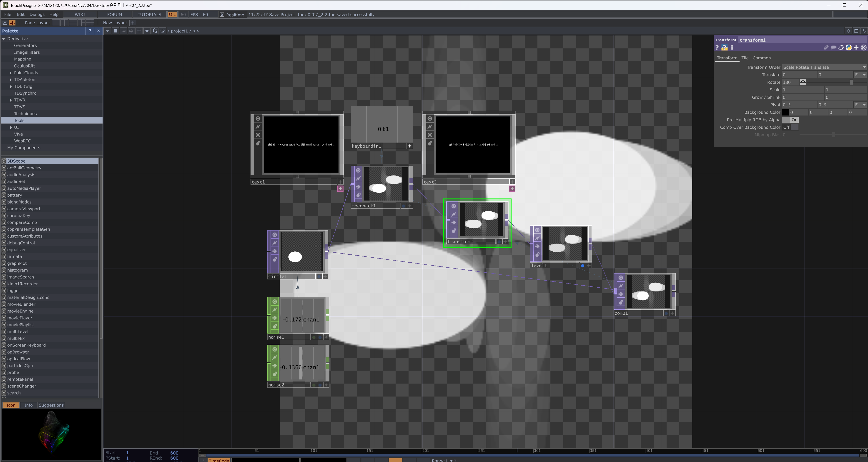
Task: Switch to the Tile parameter tab
Action: pos(745,58)
